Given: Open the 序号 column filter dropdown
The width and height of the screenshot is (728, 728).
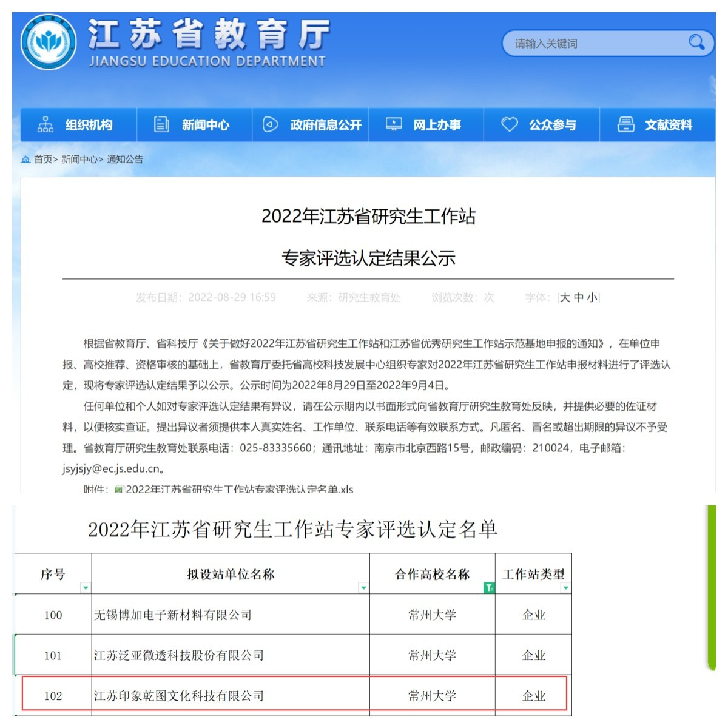Looking at the screenshot, I should pyautogui.click(x=86, y=587).
